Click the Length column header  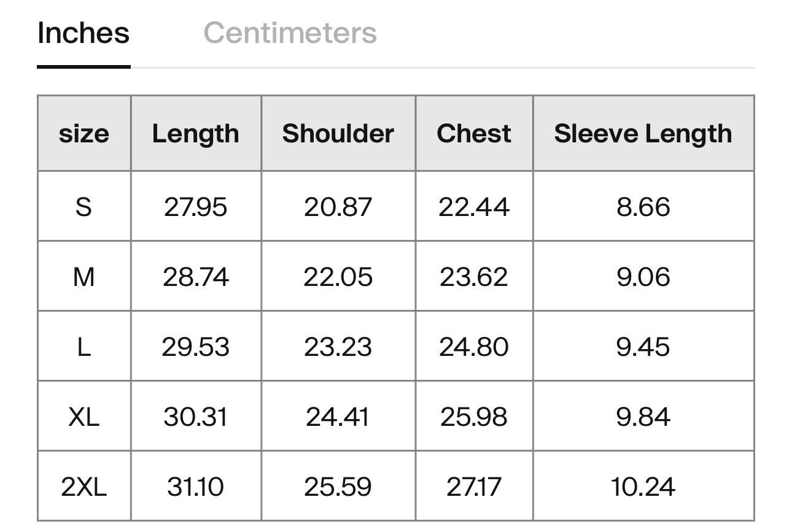point(196,134)
